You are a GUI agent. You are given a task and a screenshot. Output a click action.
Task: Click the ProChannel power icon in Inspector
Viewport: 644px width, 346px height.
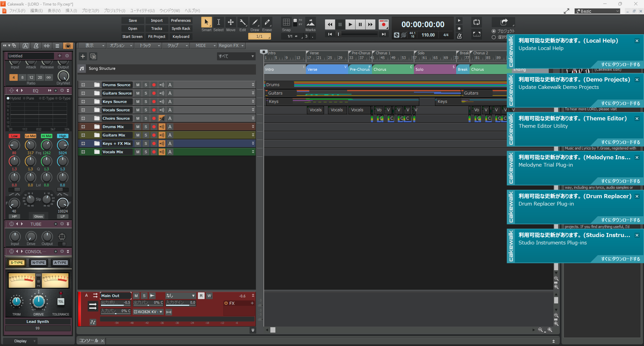tap(68, 46)
